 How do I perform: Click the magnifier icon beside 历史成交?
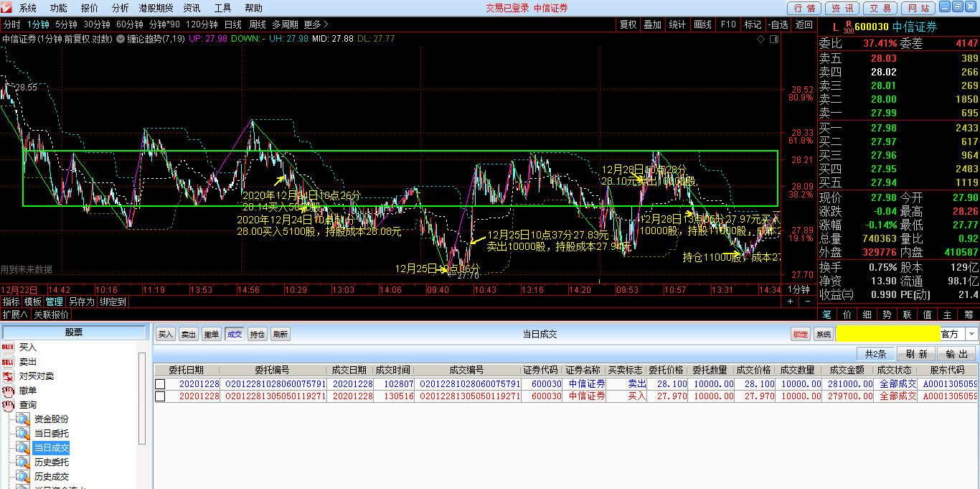click(23, 477)
